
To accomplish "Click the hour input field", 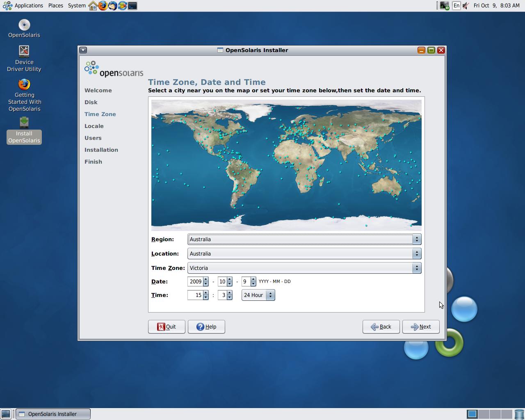I will (x=195, y=295).
